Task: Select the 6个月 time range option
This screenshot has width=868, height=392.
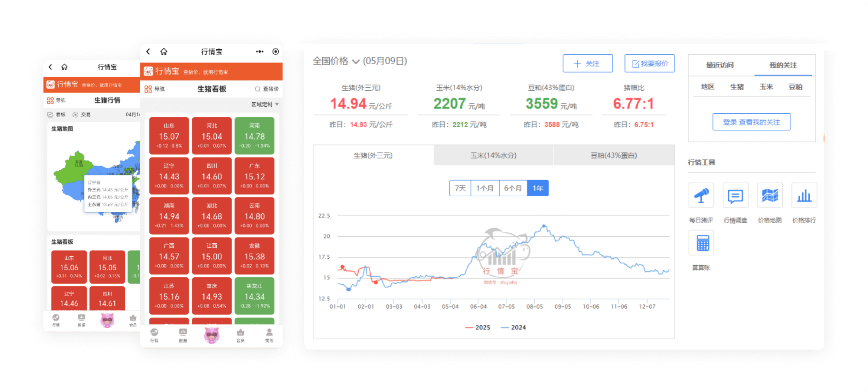Action: pos(513,188)
